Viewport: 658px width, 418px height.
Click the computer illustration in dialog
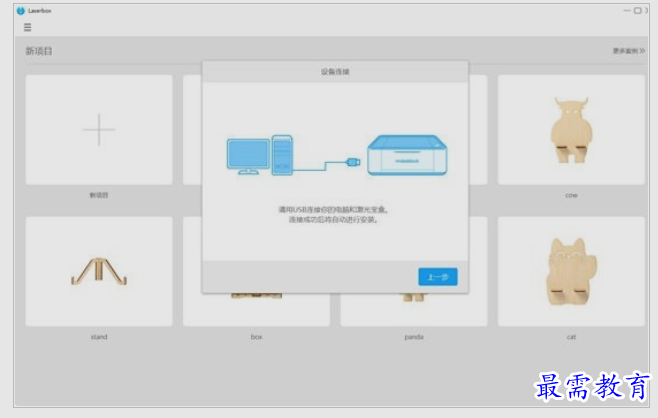[x=260, y=155]
